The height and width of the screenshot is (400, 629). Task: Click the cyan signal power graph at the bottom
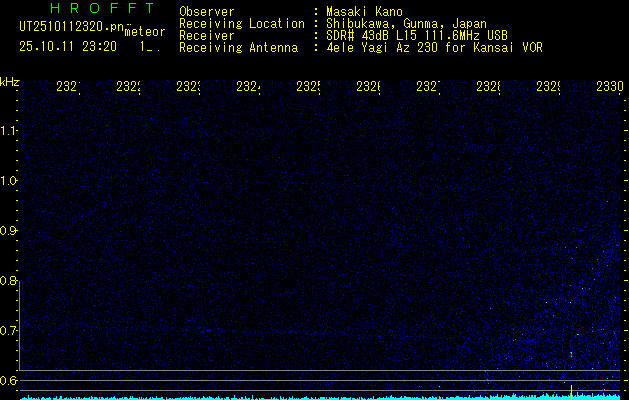pyautogui.click(x=320, y=397)
